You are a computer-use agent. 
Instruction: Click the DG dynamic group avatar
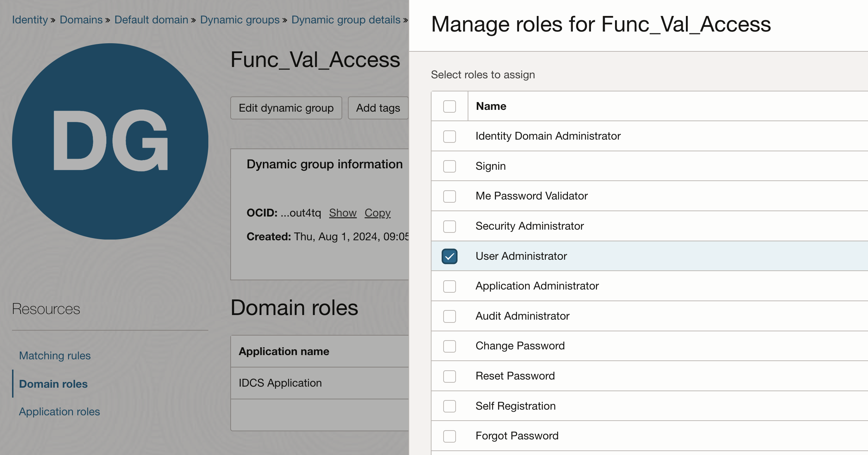(x=110, y=141)
